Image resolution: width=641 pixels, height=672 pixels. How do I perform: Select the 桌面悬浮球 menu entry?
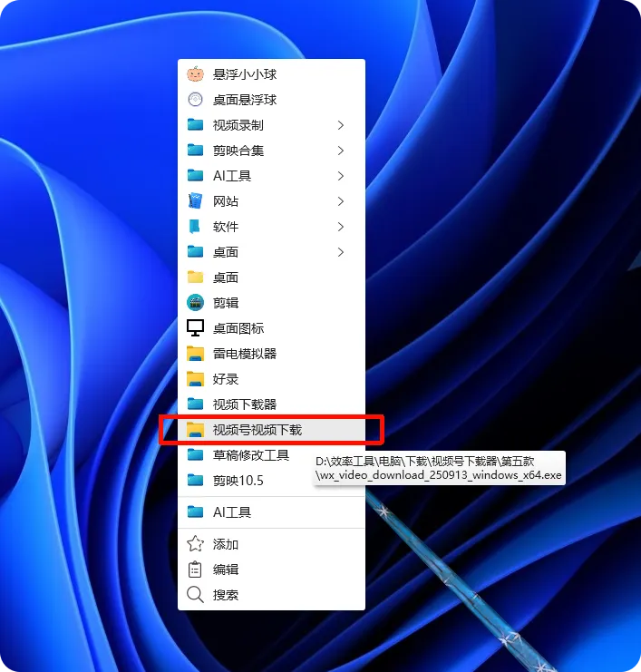pyautogui.click(x=272, y=100)
